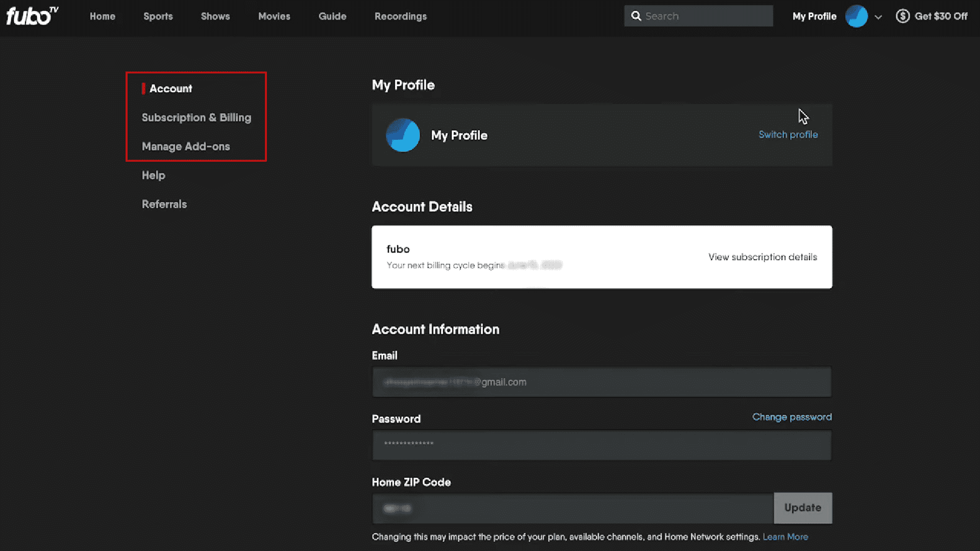Screen dimensions: 980x551
Task: Click the Update ZIP Code button
Action: click(802, 507)
